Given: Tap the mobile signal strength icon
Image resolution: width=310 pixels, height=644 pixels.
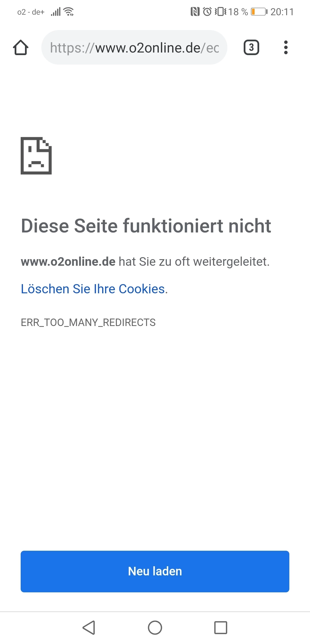Looking at the screenshot, I should [x=56, y=12].
